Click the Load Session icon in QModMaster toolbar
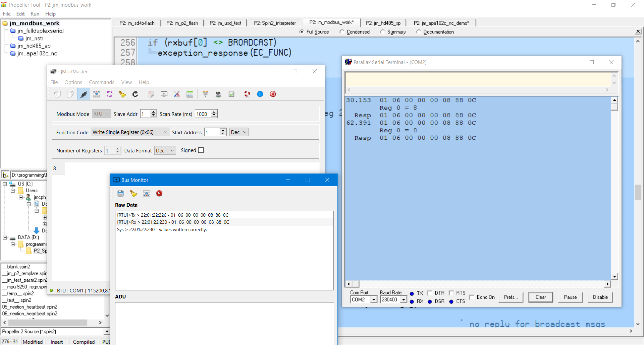This screenshot has height=345, width=644. click(x=57, y=94)
